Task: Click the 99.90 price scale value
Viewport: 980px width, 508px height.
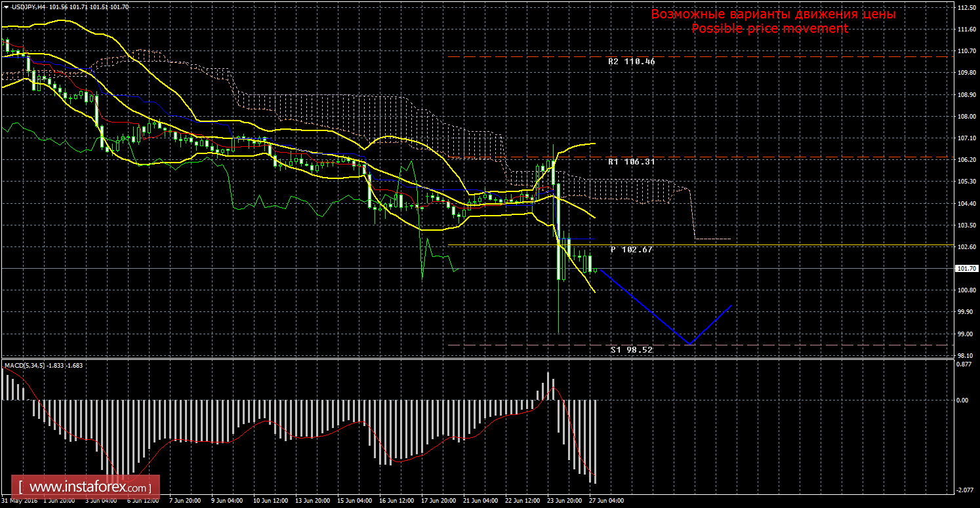Action: coord(965,312)
